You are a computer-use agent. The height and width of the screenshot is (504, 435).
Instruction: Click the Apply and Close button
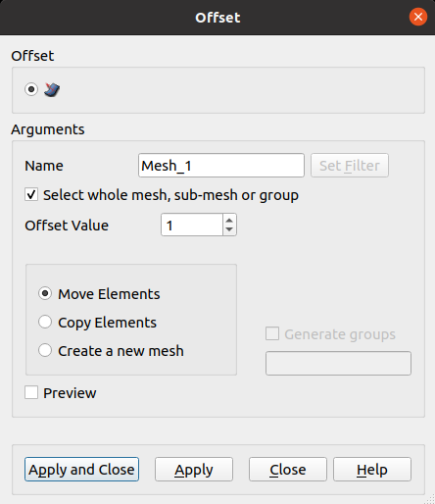tap(81, 470)
